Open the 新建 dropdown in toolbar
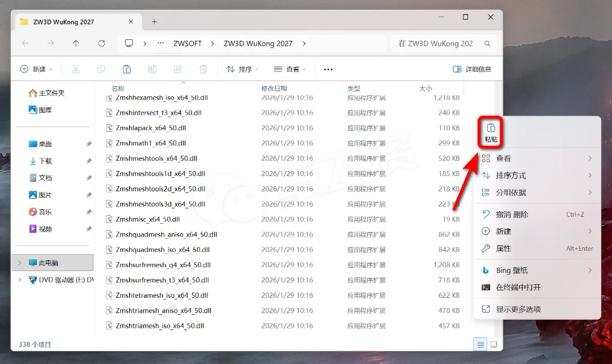Screen dimensions: 612x364 [36, 70]
